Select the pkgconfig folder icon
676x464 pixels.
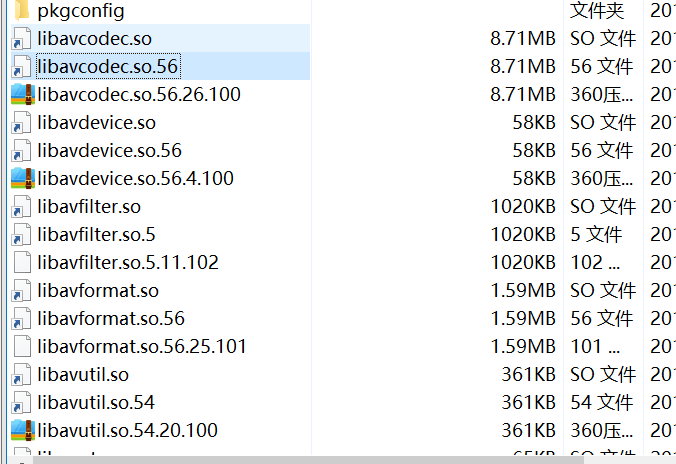click(22, 9)
